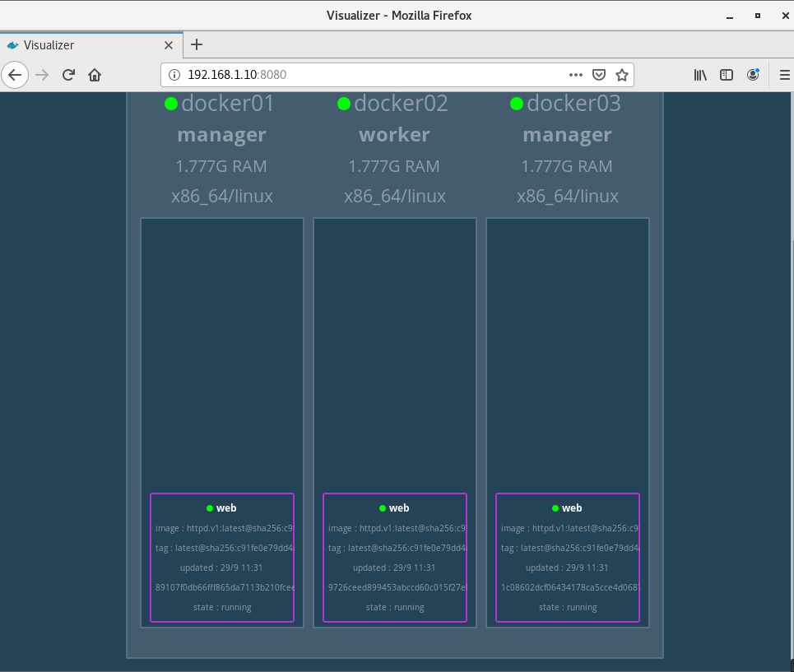
Task: Maximize the Firefox window
Action: pos(758,16)
